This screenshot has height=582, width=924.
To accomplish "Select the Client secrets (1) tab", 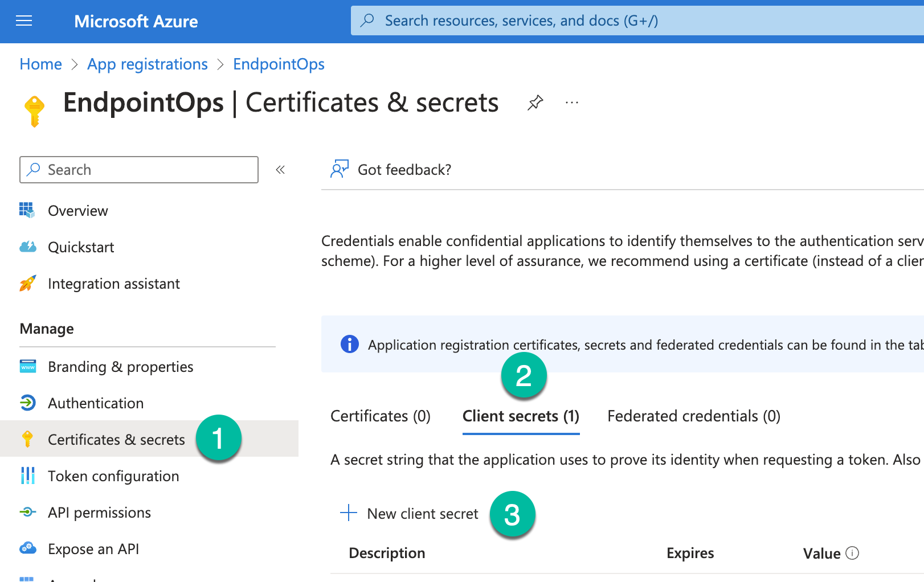I will pyautogui.click(x=521, y=416).
